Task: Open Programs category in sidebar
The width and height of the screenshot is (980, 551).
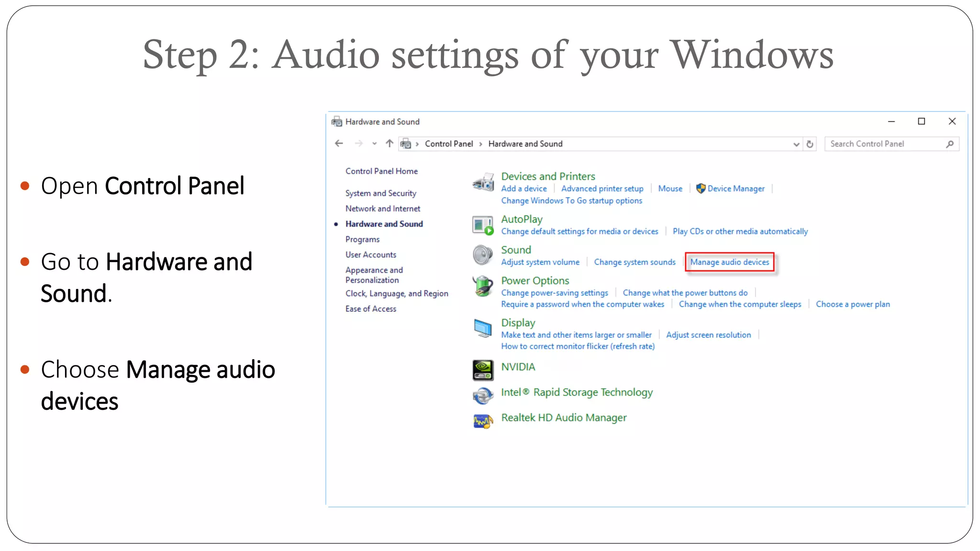Action: point(362,239)
